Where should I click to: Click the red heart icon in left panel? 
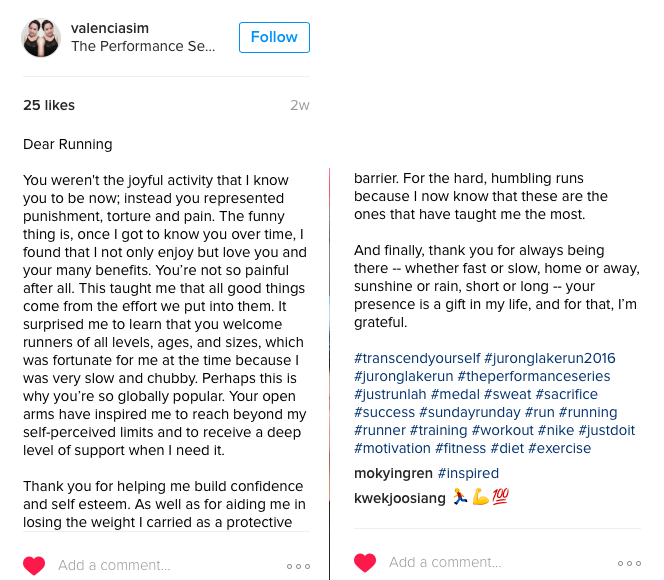34,565
